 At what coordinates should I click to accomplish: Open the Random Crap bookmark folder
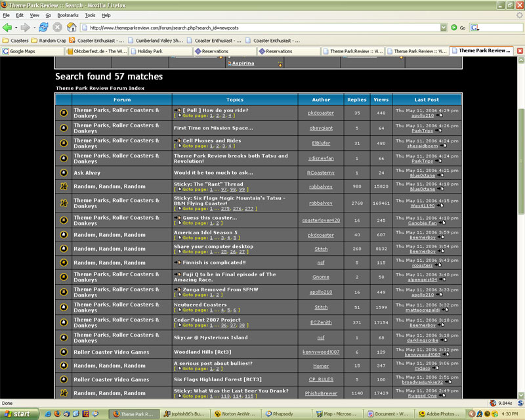point(49,41)
